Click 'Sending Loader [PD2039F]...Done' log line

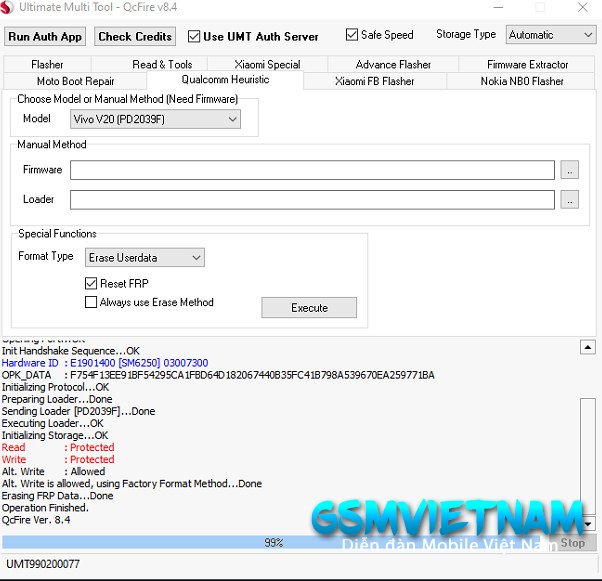tap(78, 411)
